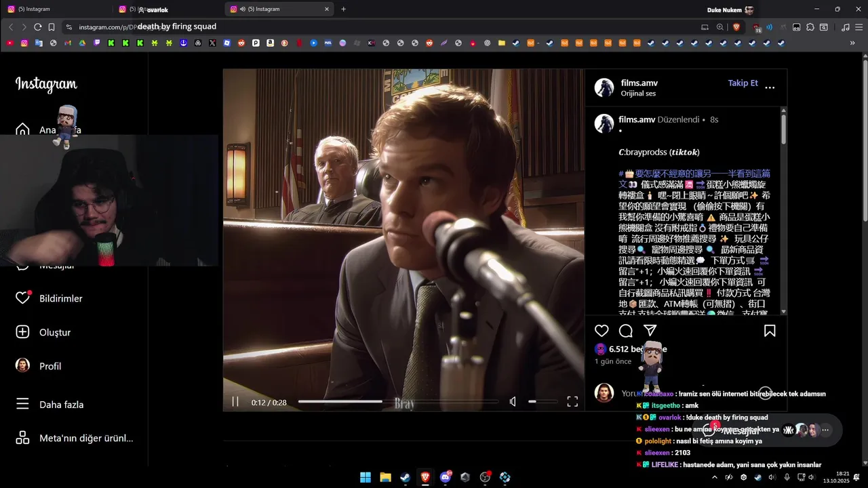Open the Instagram logo home link
Image resolution: width=868 pixels, height=488 pixels.
click(46, 84)
